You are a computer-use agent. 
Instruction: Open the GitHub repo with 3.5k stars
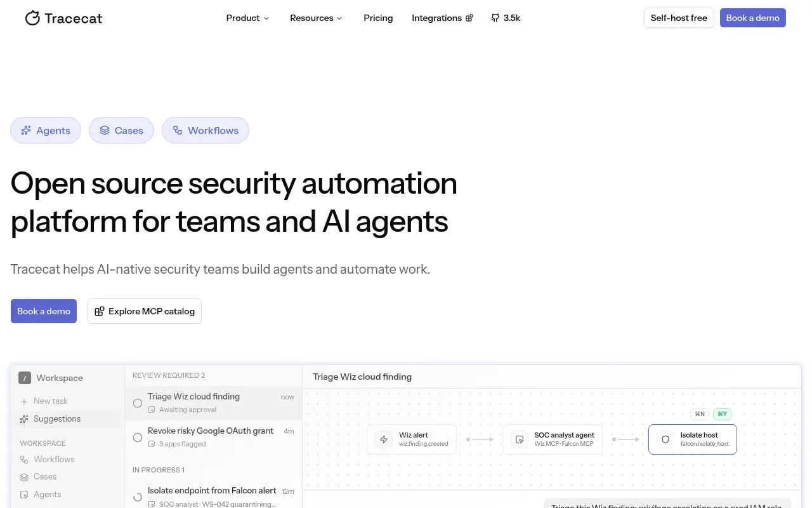point(506,18)
